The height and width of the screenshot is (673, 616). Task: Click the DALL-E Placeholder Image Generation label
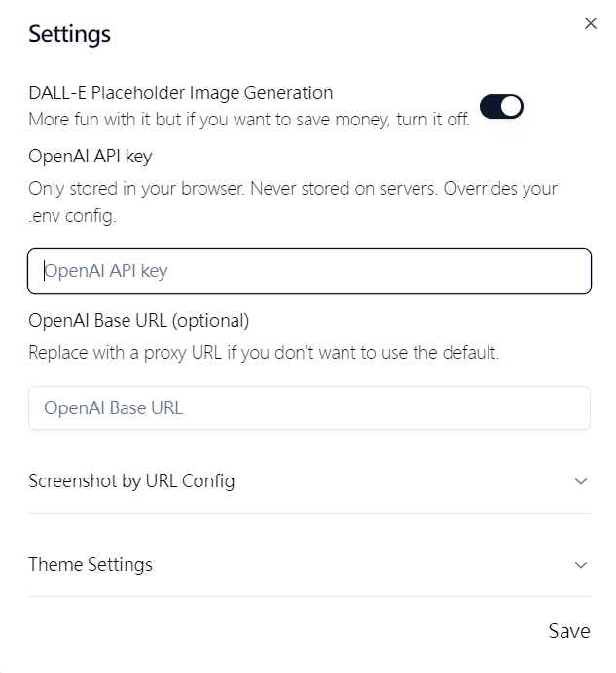click(181, 93)
